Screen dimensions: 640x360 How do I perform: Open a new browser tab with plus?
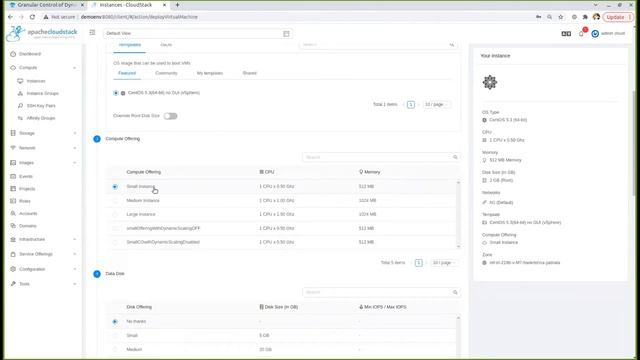[x=177, y=5]
